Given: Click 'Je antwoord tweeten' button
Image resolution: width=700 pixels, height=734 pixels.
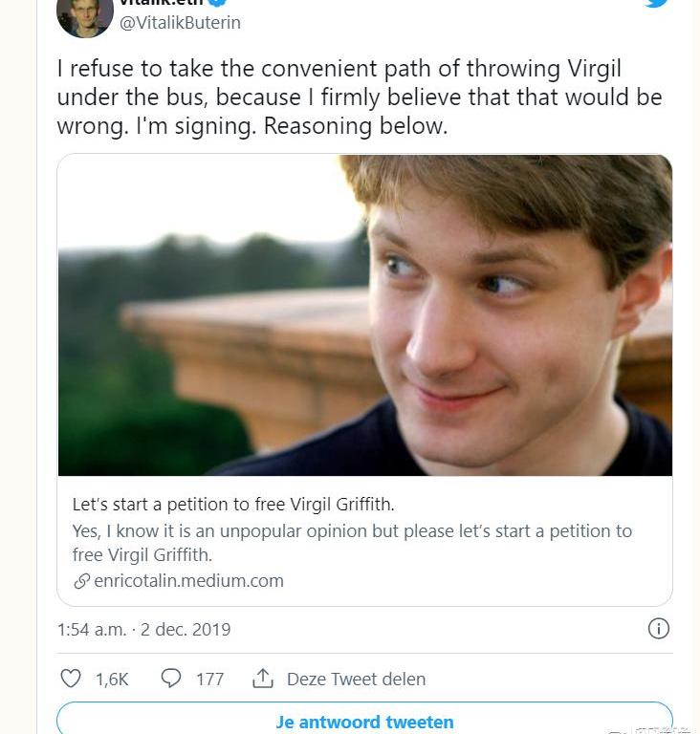Looking at the screenshot, I should pyautogui.click(x=364, y=719).
